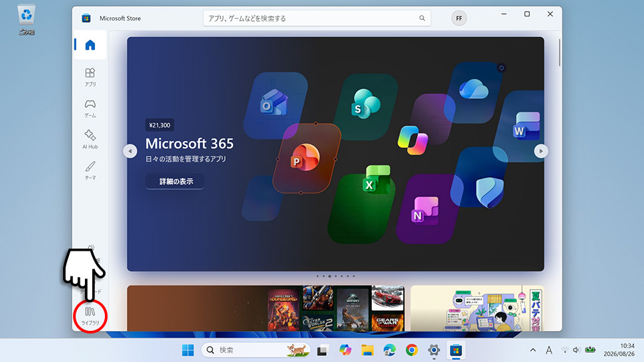
Task: Open the FF account profile button
Action: [459, 18]
